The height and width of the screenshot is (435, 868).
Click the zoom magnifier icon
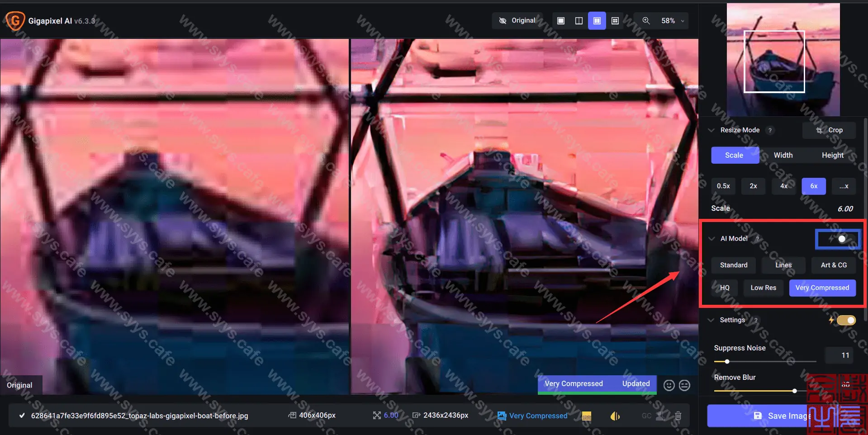pyautogui.click(x=646, y=20)
